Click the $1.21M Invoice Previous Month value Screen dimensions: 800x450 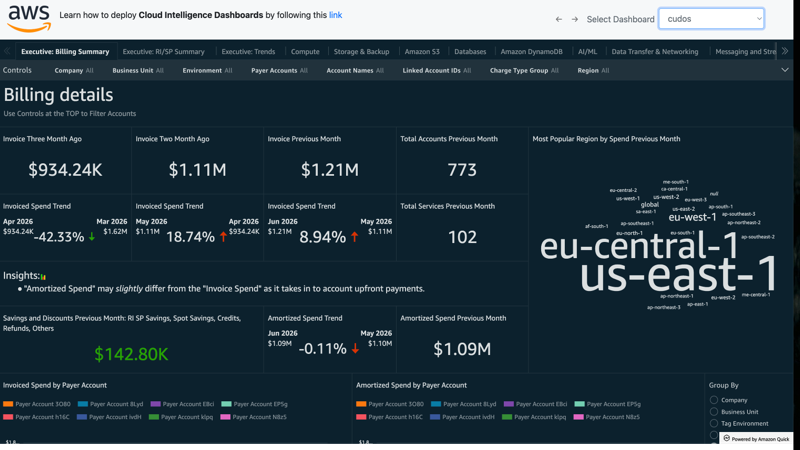coord(330,170)
